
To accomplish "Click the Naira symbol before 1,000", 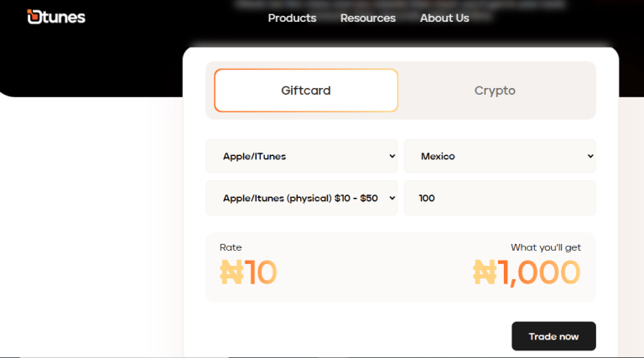I will pos(485,272).
